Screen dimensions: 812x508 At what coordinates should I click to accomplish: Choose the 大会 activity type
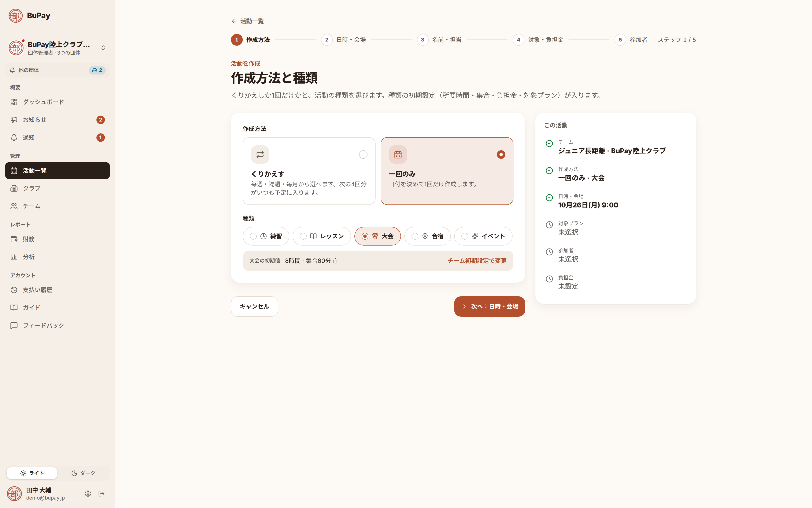[x=377, y=236]
